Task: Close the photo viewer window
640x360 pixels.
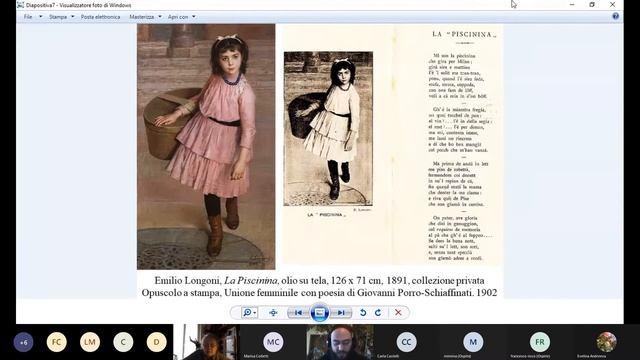Action: pos(612,4)
